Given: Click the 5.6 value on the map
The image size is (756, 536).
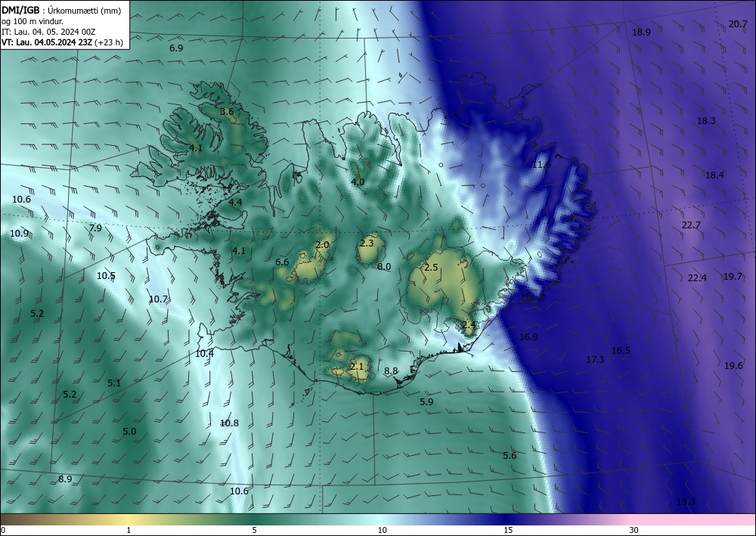Looking at the screenshot, I should 510,456.
